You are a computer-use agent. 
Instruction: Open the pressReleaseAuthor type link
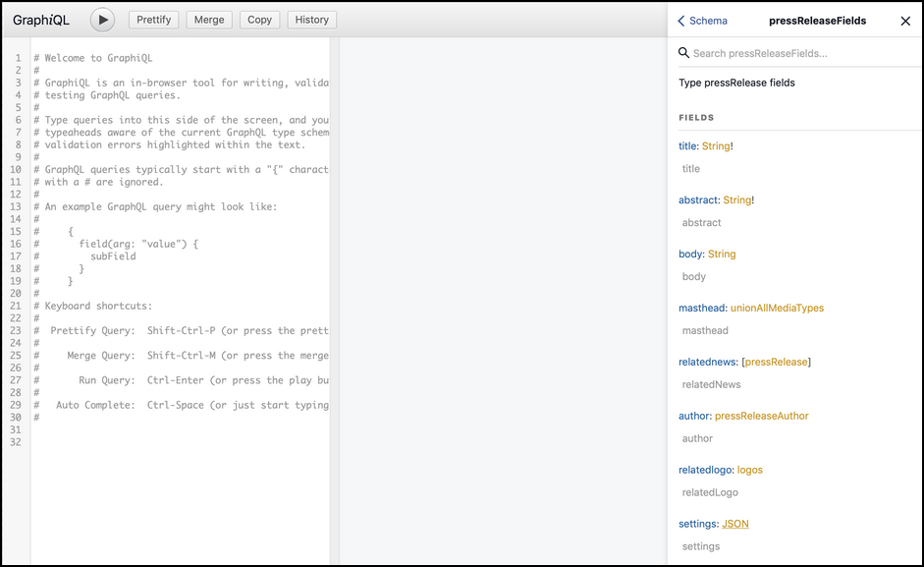coord(761,416)
